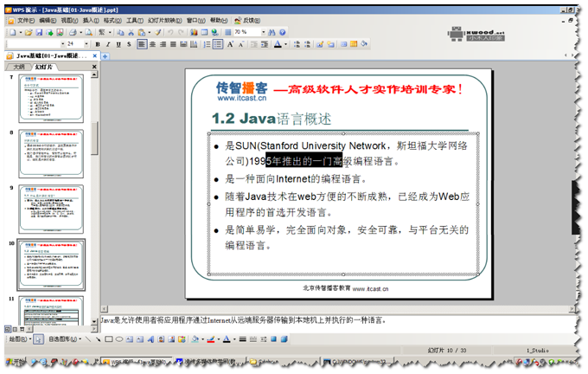Image resolution: width=588 pixels, height=374 pixels.
Task: Click the Cut scissors icon
Action: point(131,33)
